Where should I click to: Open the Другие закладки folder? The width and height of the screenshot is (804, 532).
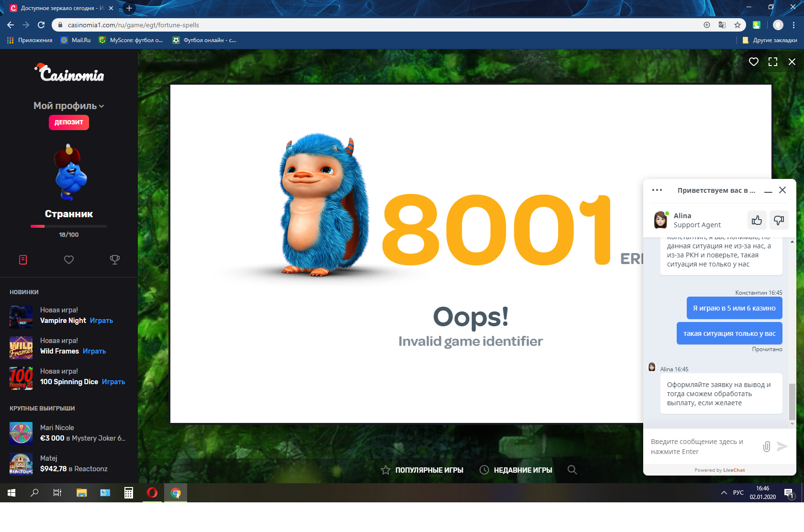770,40
